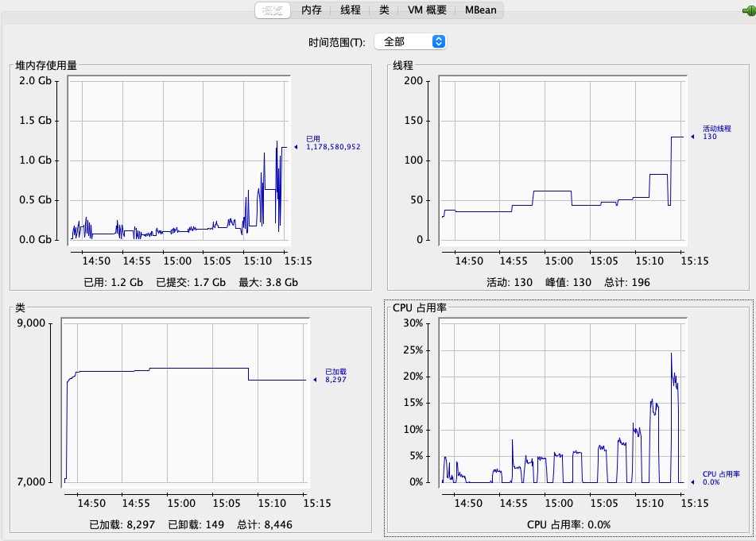
Task: Open the MBean tab
Action: (480, 10)
